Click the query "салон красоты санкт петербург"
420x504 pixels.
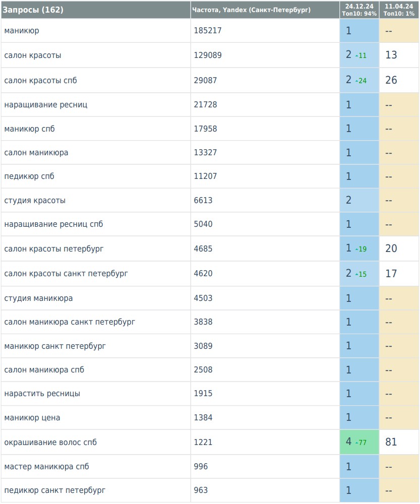click(x=66, y=274)
